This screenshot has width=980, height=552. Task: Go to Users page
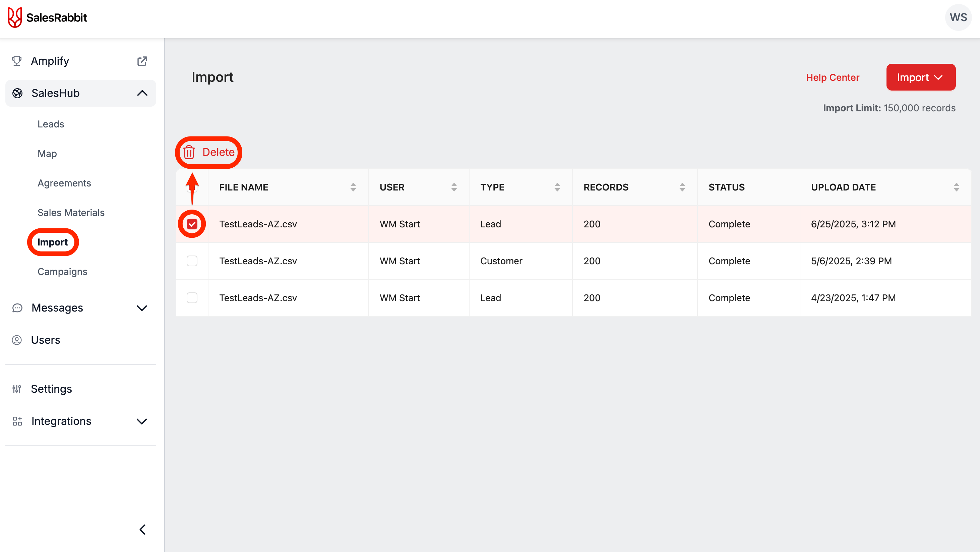(46, 340)
